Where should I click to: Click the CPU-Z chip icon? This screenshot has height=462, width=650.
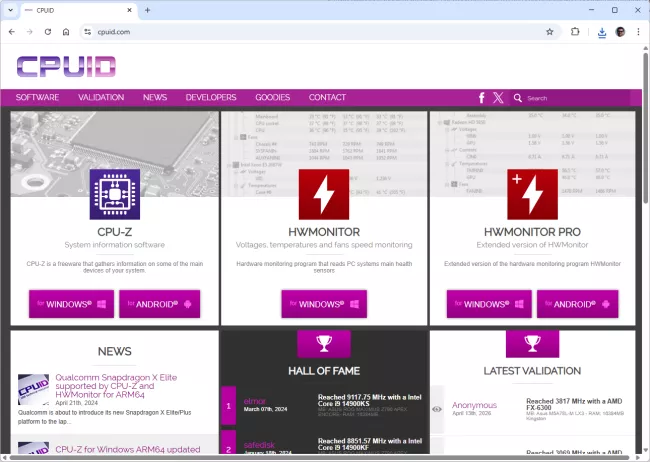114,194
